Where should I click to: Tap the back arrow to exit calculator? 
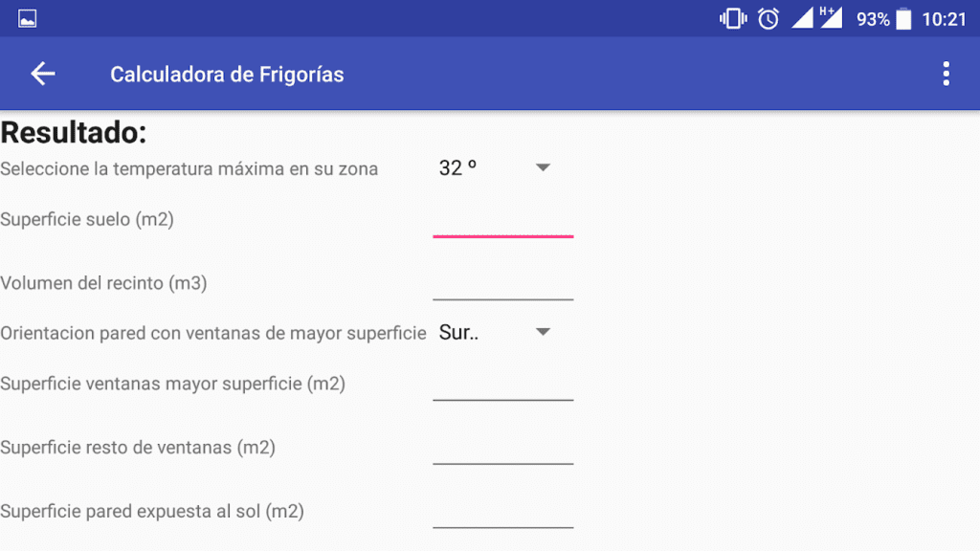(x=42, y=74)
